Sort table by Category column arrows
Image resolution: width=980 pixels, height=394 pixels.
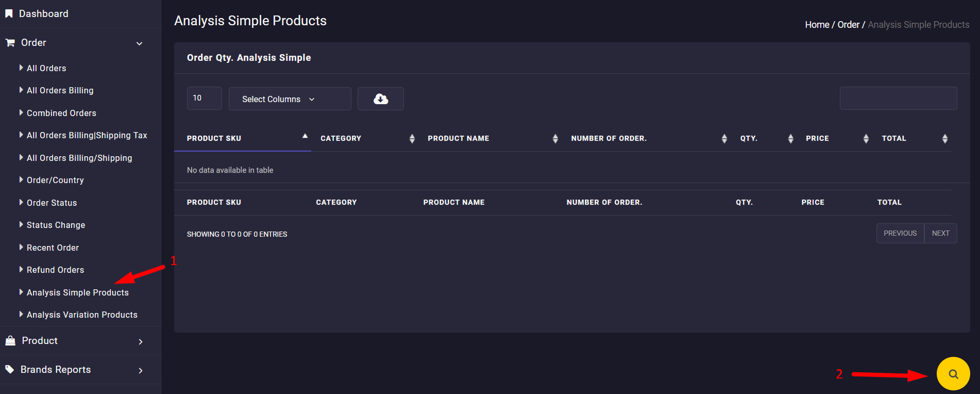pos(412,138)
